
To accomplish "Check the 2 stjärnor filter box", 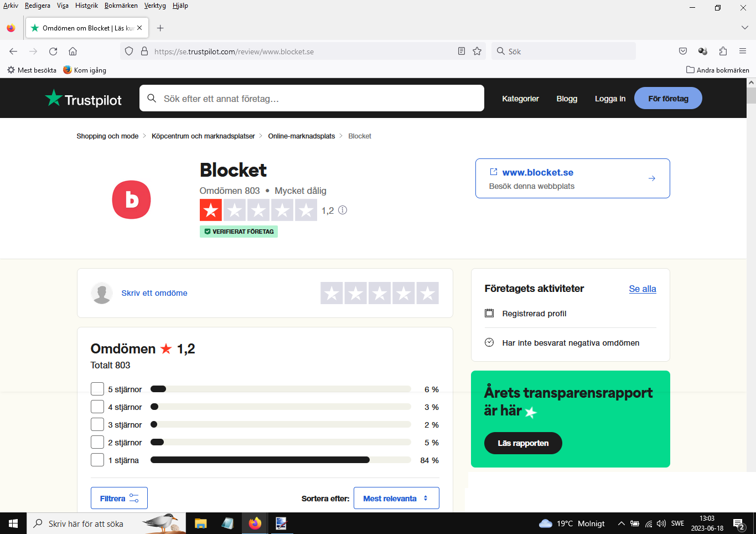I will click(97, 442).
